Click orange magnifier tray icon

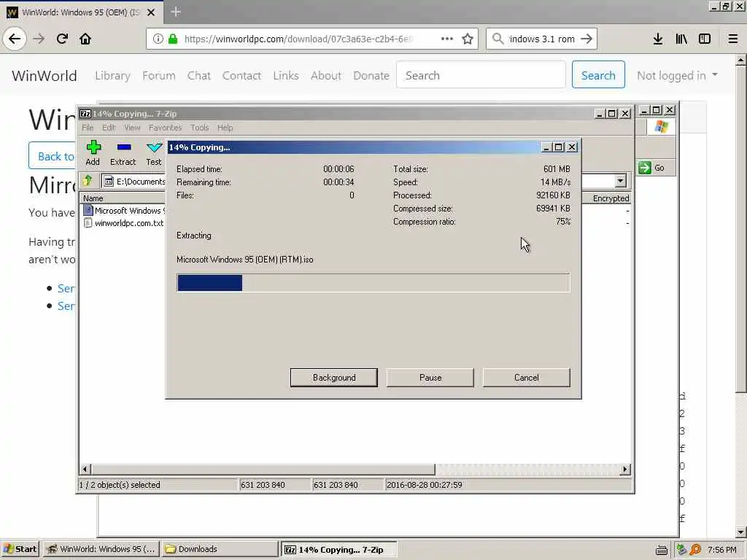tap(695, 550)
